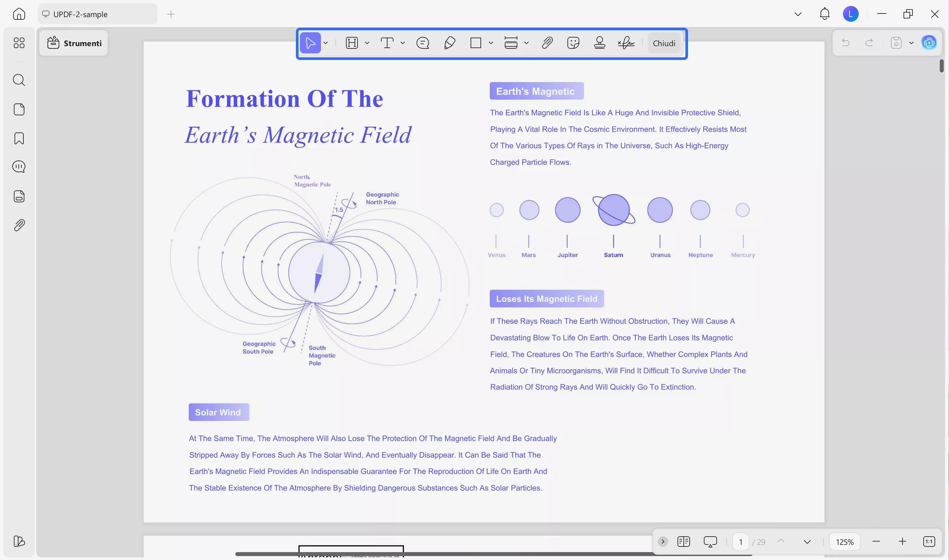Toggle the two-page reading view mode
Screen dimensions: 949x560
point(683,542)
